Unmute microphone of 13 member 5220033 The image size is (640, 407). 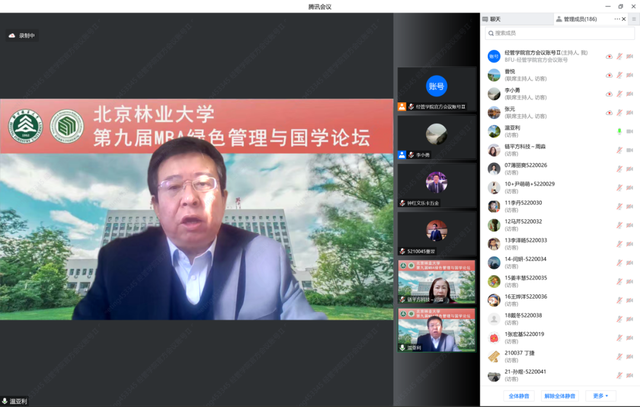coord(619,244)
